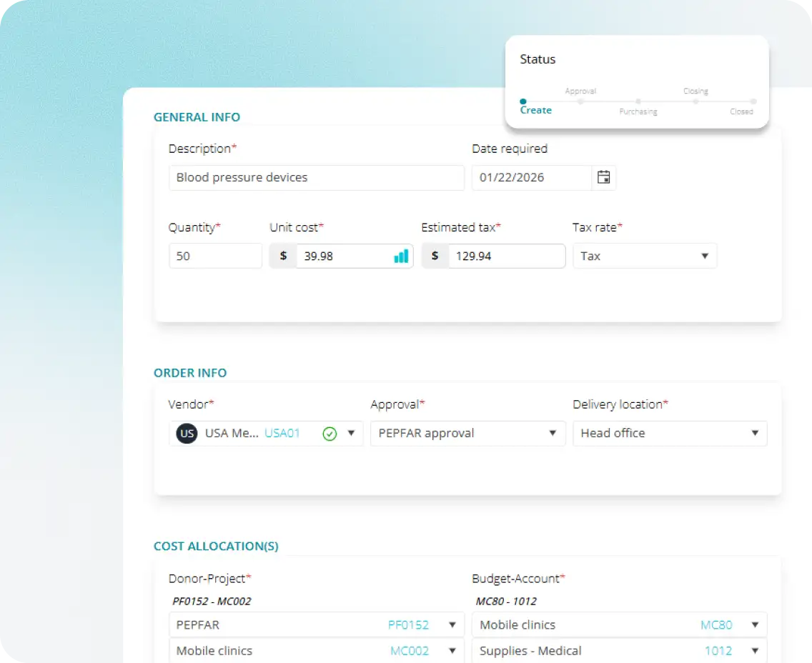Click the Status card title
Screen dimensions: 812x663
[x=538, y=59]
